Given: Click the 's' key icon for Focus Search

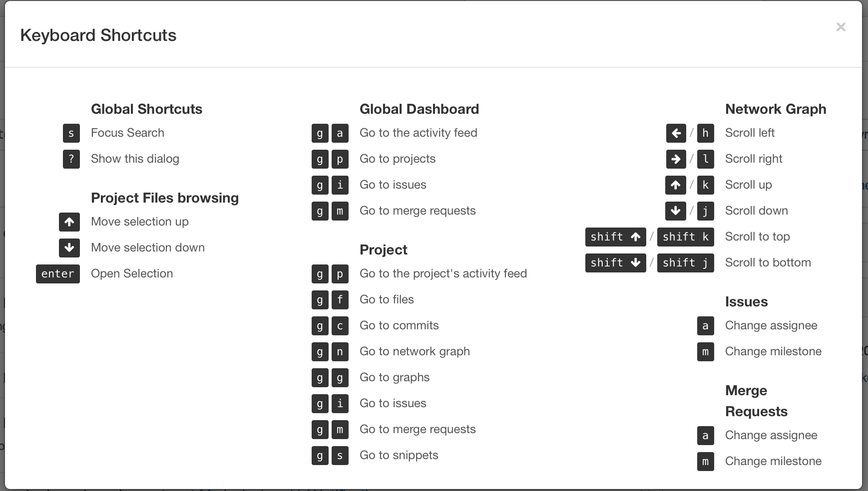Looking at the screenshot, I should pos(71,133).
